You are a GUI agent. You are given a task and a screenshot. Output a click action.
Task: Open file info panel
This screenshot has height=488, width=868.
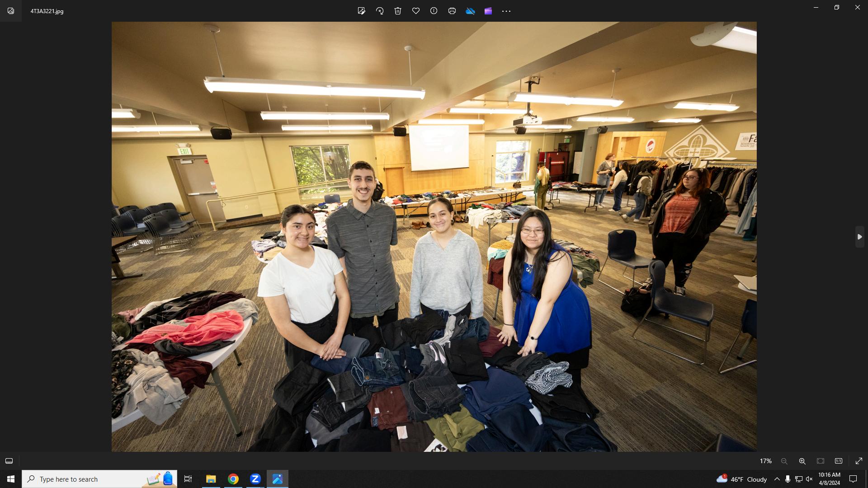click(434, 11)
